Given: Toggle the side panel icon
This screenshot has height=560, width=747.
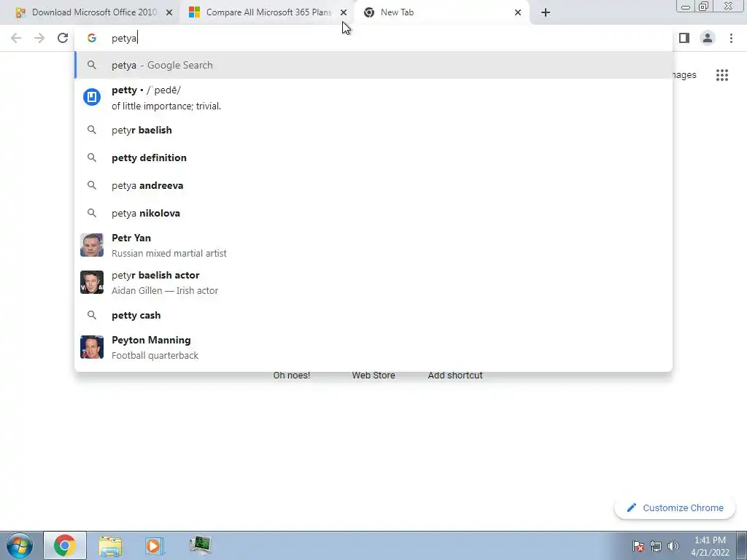Looking at the screenshot, I should pyautogui.click(x=684, y=38).
